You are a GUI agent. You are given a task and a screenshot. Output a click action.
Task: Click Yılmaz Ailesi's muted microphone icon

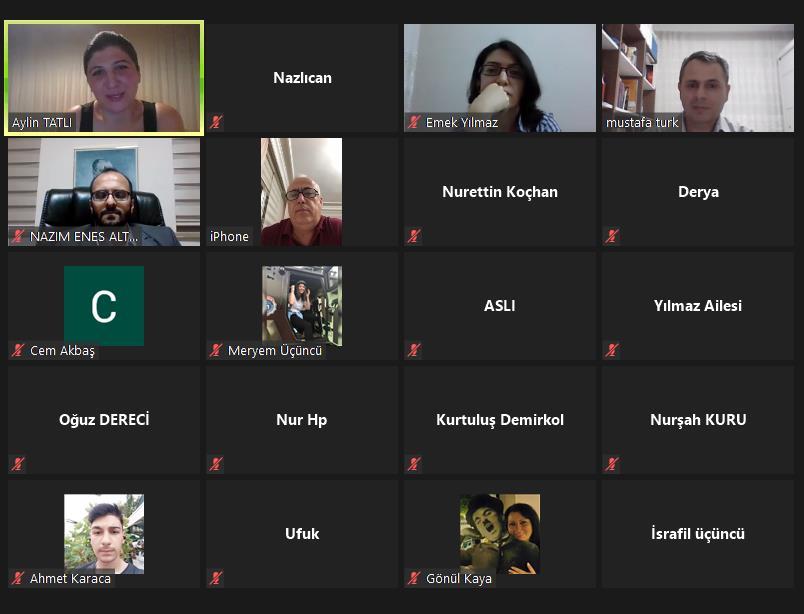click(x=612, y=350)
